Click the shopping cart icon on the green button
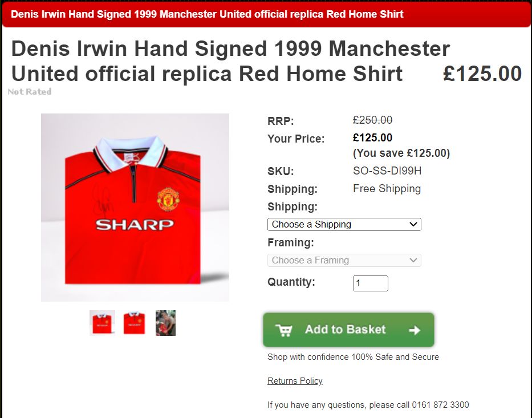Screen dimensions: 532x418 tap(283, 330)
